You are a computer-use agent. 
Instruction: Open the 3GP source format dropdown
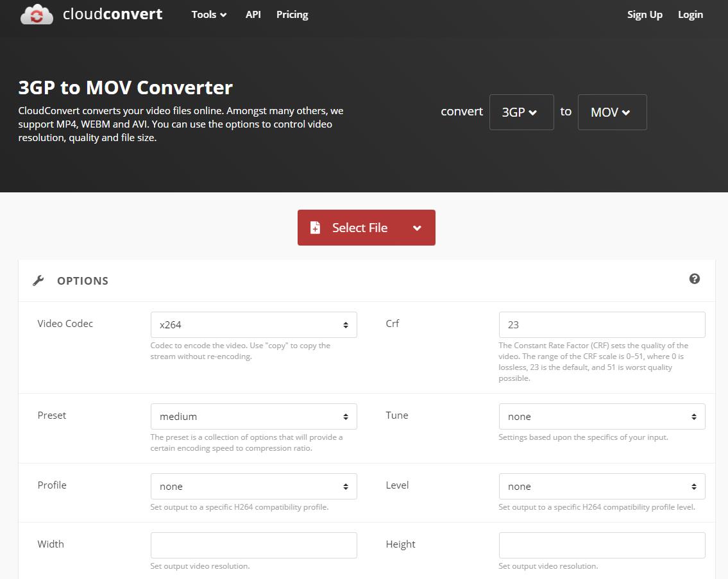coord(521,112)
